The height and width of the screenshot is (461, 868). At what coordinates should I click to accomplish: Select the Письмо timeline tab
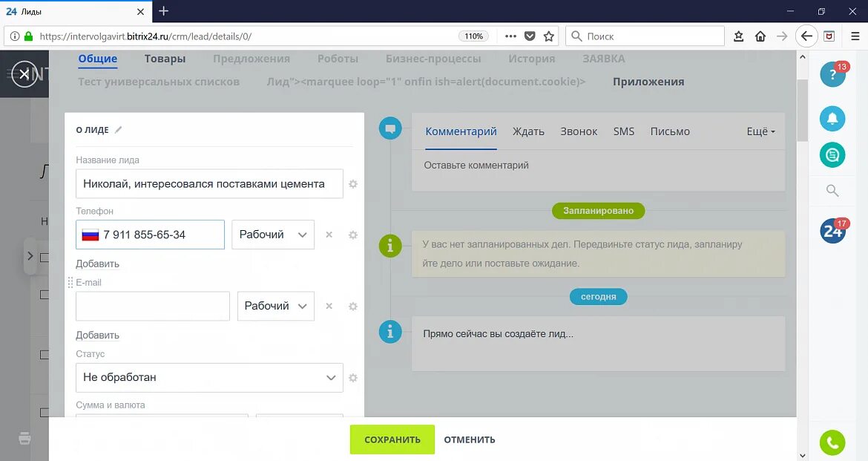[x=670, y=131]
